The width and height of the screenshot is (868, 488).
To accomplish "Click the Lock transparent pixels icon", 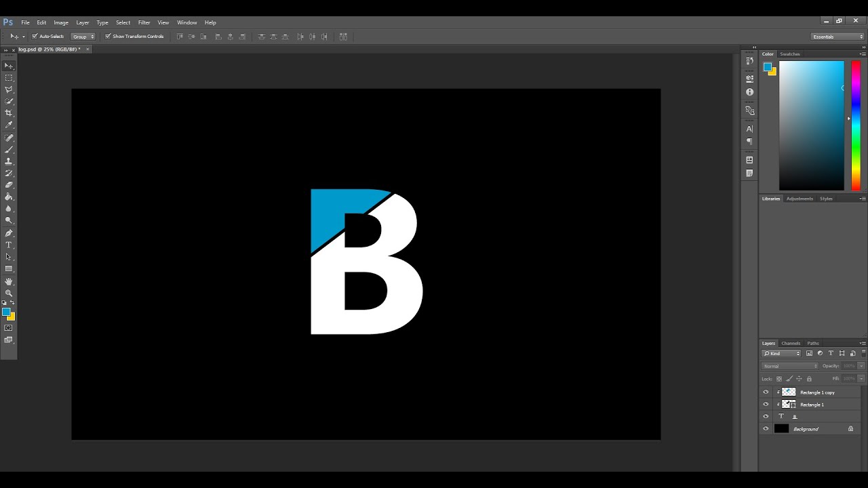I will [779, 379].
